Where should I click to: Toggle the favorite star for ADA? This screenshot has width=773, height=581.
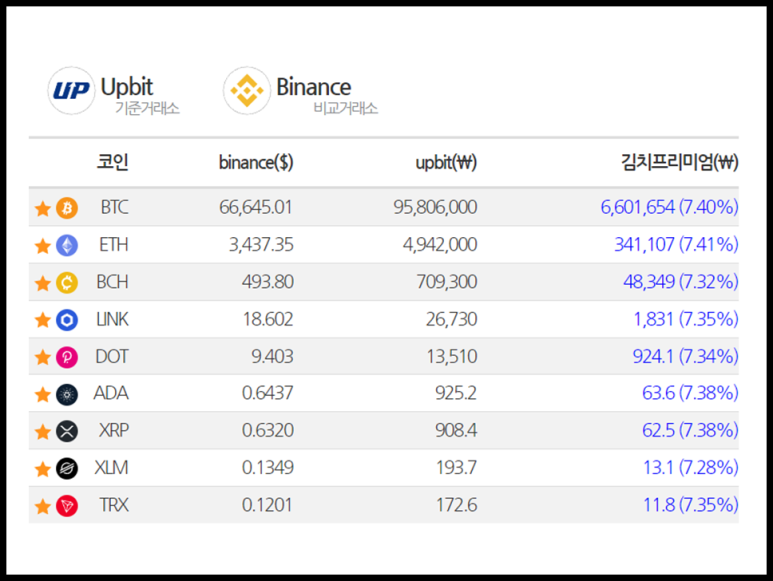[x=43, y=394]
